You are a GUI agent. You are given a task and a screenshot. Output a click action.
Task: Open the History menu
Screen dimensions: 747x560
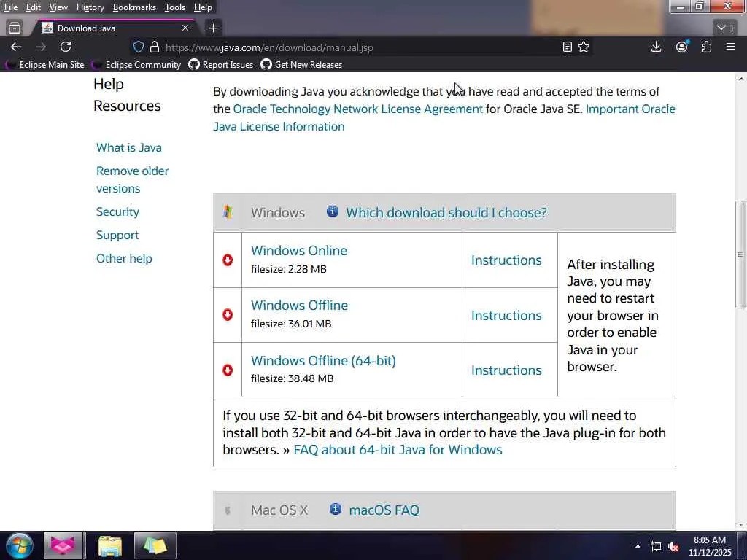coord(90,7)
